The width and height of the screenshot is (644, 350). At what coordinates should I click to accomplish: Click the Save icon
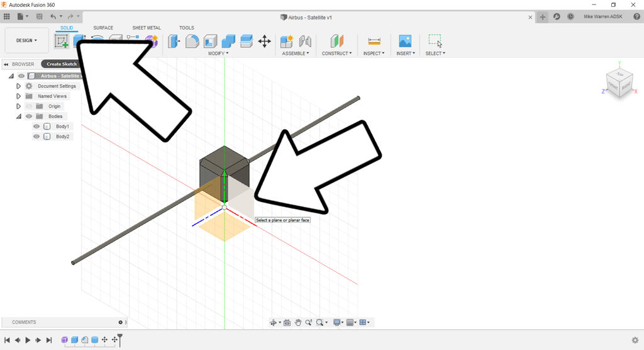[40, 16]
